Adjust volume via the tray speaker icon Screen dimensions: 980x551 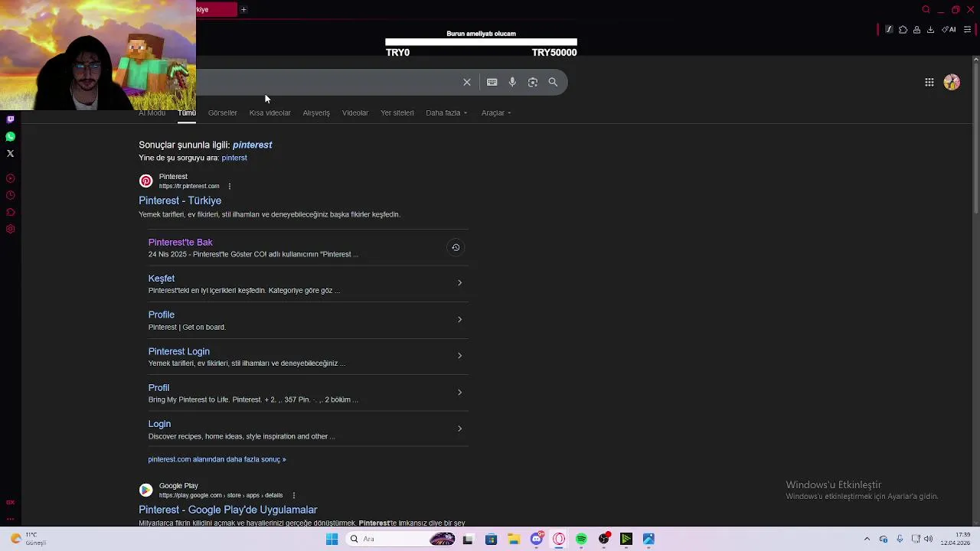click(928, 539)
